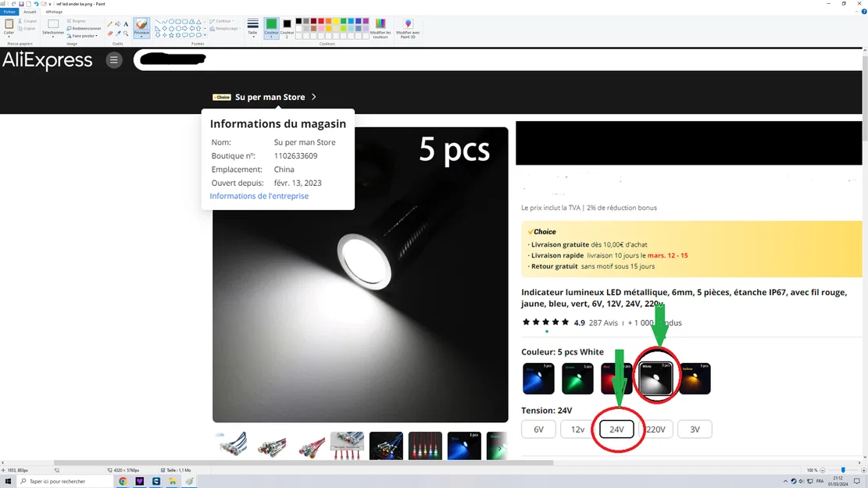Click Undo in the quick access toolbar
This screenshot has width=868, height=488.
(36, 4)
